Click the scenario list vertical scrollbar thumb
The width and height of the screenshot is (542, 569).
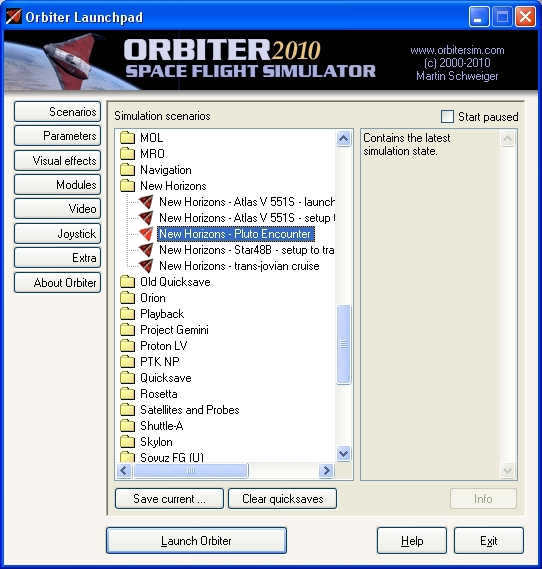[x=344, y=344]
